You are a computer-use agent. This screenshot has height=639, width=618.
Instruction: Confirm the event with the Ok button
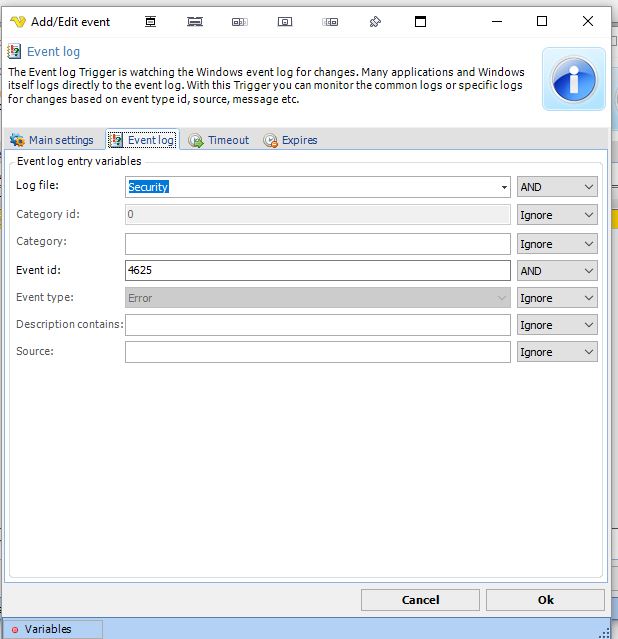pyautogui.click(x=545, y=600)
